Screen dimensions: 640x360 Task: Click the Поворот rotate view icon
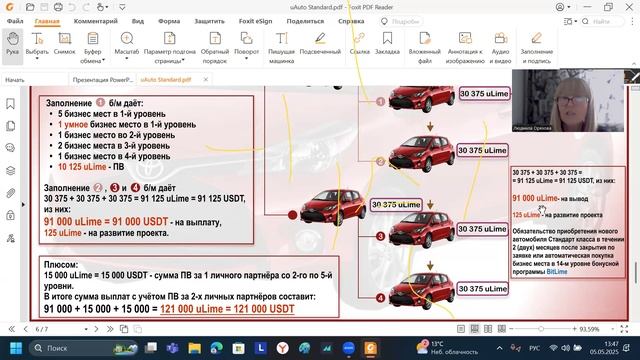pos(246,39)
